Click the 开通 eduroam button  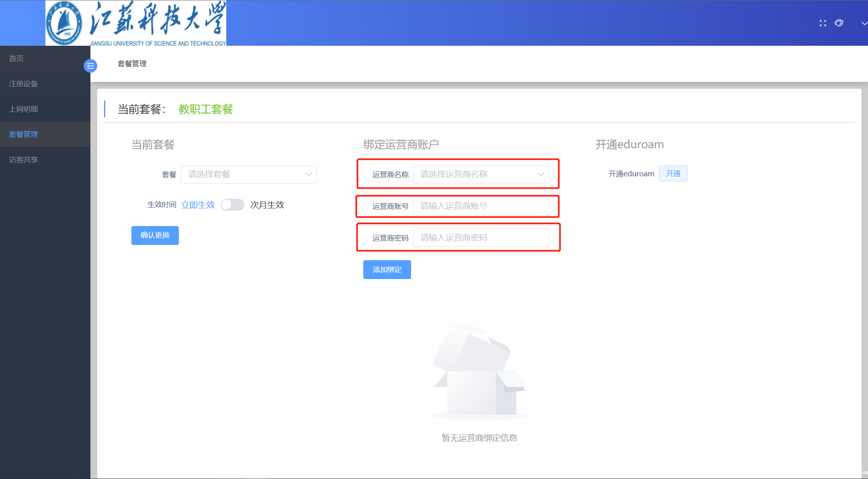pyautogui.click(x=673, y=173)
